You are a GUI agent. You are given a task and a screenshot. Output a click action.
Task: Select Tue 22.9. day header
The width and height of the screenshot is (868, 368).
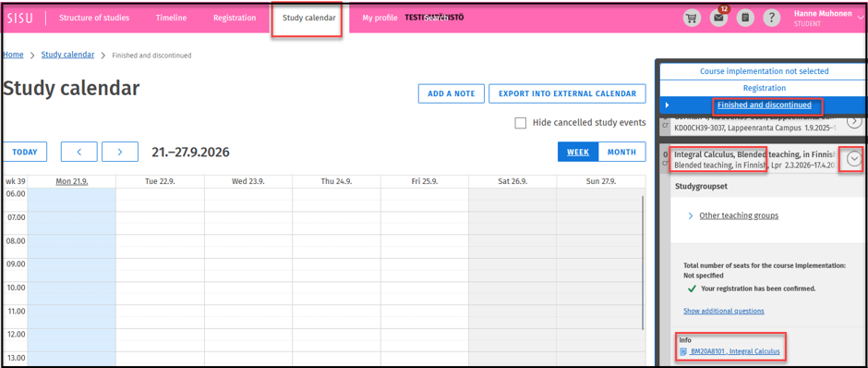click(160, 182)
